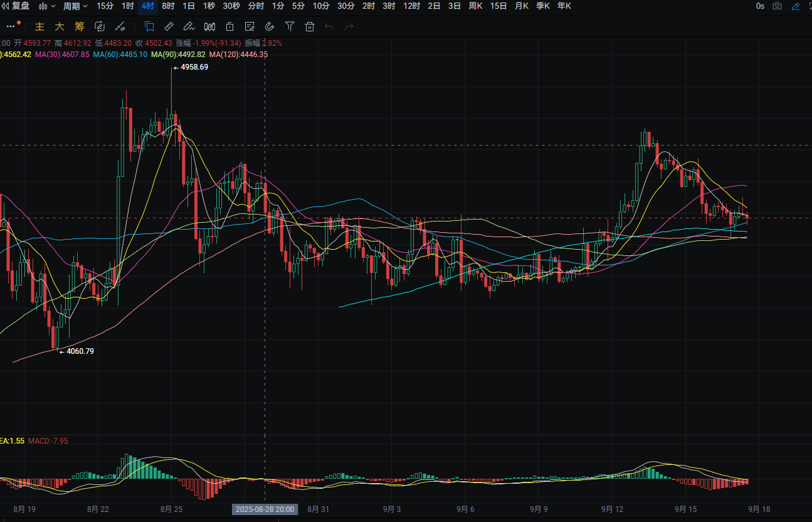The width and height of the screenshot is (812, 522).
Task: Toggle the 筹 chip distribution display
Action: pos(79,26)
